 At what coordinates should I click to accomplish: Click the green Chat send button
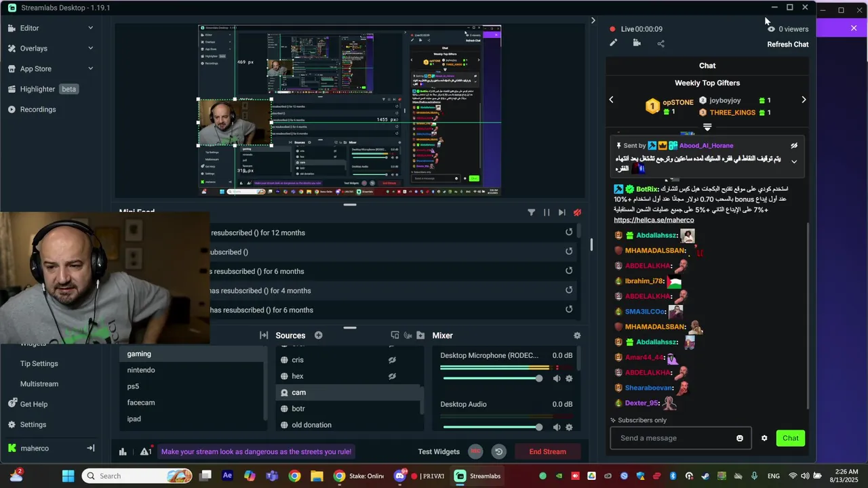[x=791, y=438]
